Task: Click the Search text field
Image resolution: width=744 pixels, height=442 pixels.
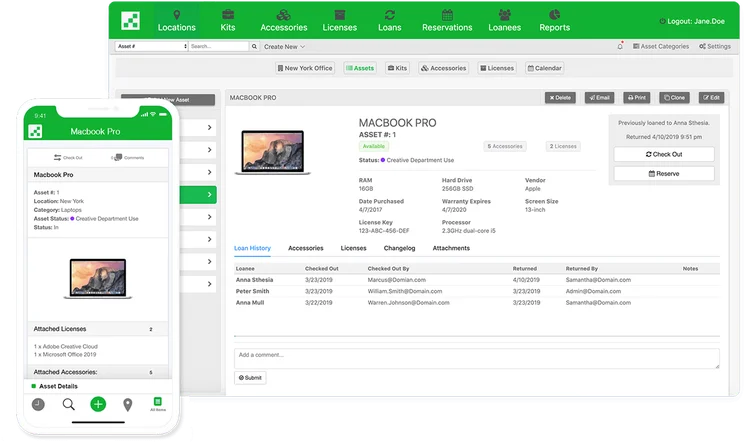Action: pyautogui.click(x=218, y=46)
